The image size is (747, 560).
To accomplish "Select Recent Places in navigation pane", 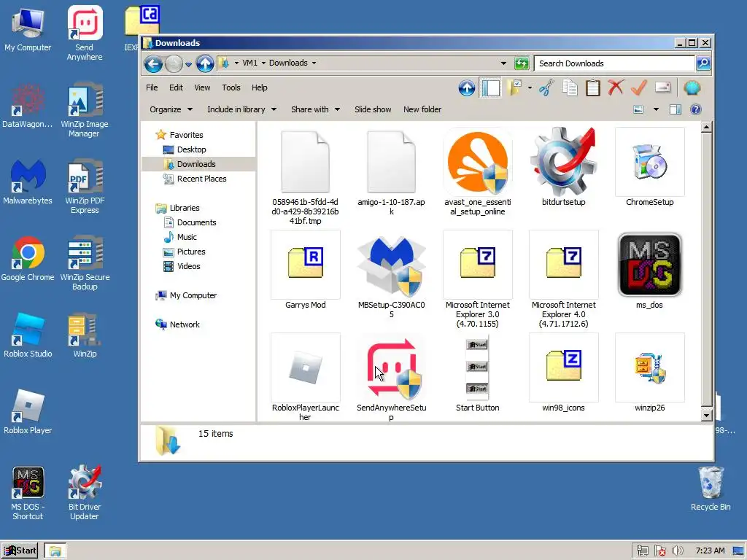I will point(201,179).
